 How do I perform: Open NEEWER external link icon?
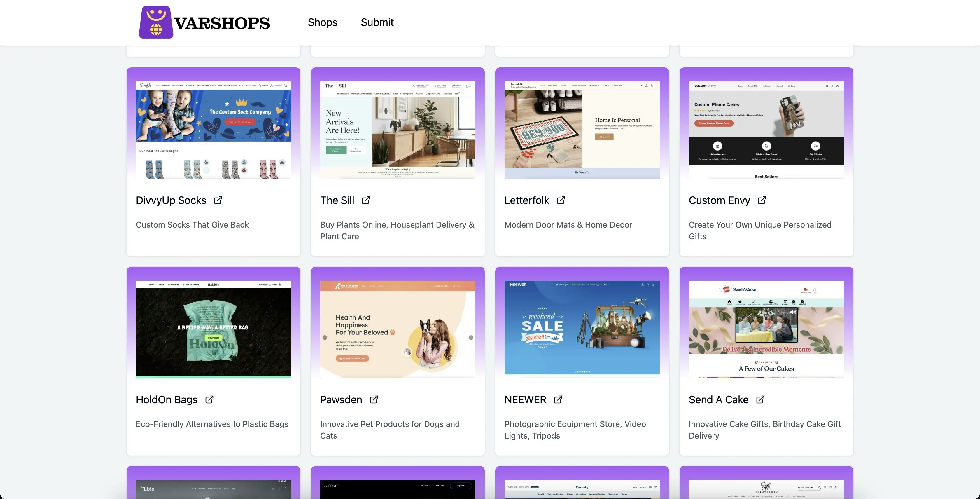pyautogui.click(x=558, y=400)
